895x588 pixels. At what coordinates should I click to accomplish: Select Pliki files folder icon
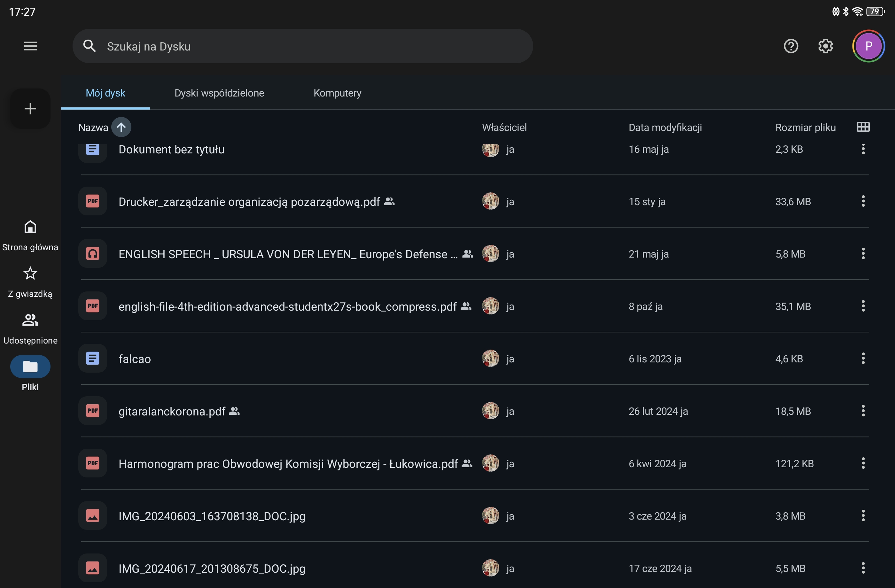(x=30, y=367)
